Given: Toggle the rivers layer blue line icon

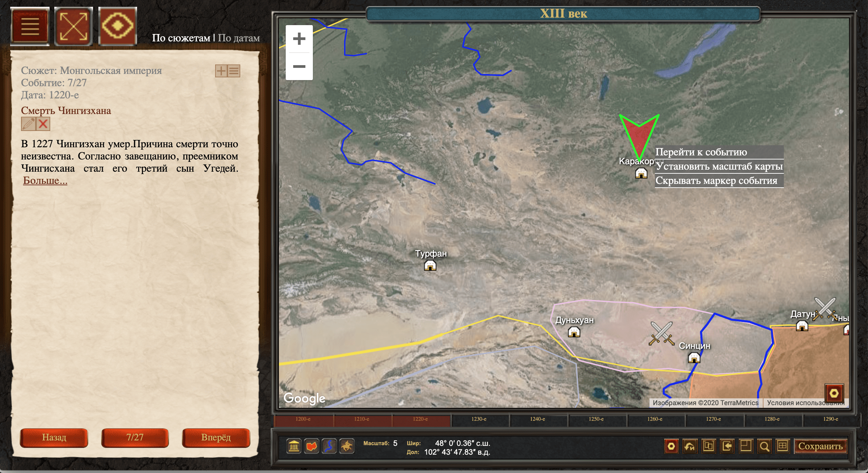Looking at the screenshot, I should tap(329, 446).
